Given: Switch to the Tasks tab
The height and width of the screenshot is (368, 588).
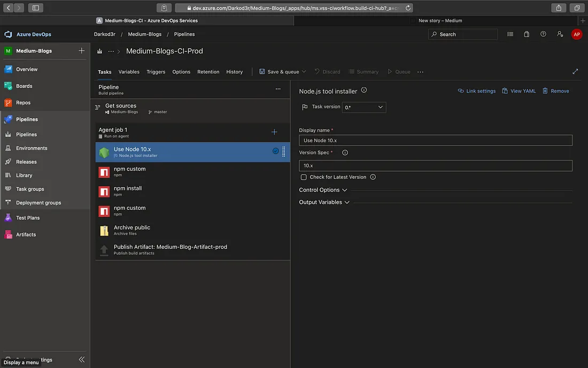Looking at the screenshot, I should [x=105, y=72].
